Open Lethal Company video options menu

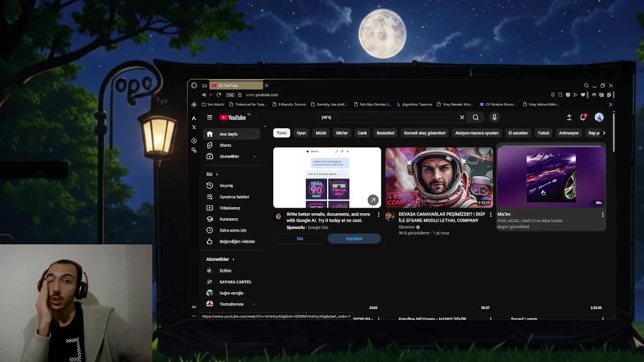491,215
